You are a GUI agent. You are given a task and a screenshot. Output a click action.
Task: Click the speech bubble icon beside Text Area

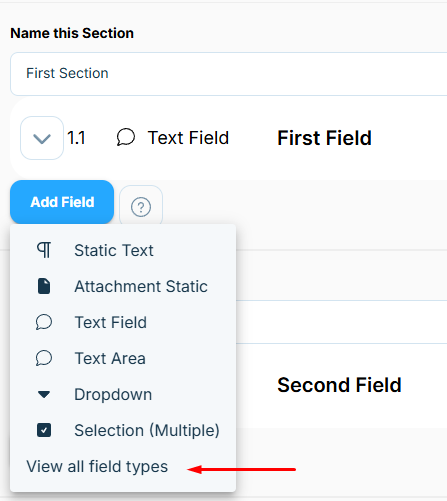coord(44,358)
